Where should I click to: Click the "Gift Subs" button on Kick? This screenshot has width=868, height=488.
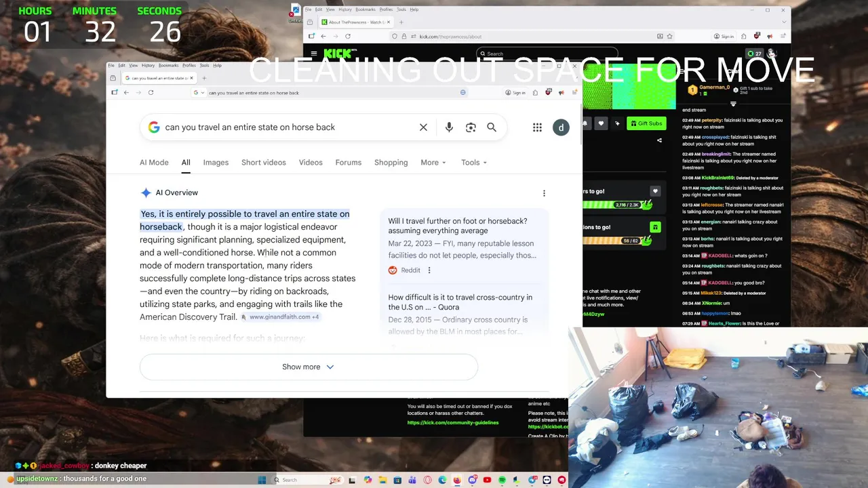(x=646, y=123)
